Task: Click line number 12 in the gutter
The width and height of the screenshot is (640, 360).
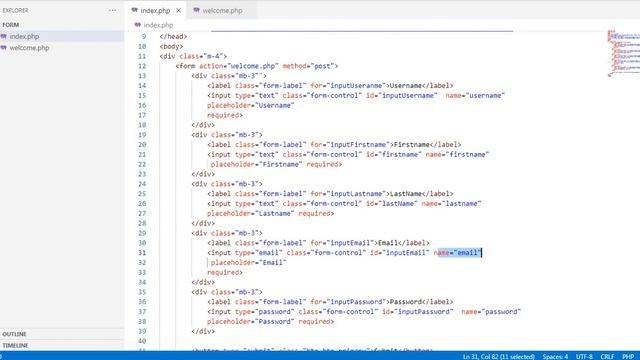Action: [142, 66]
